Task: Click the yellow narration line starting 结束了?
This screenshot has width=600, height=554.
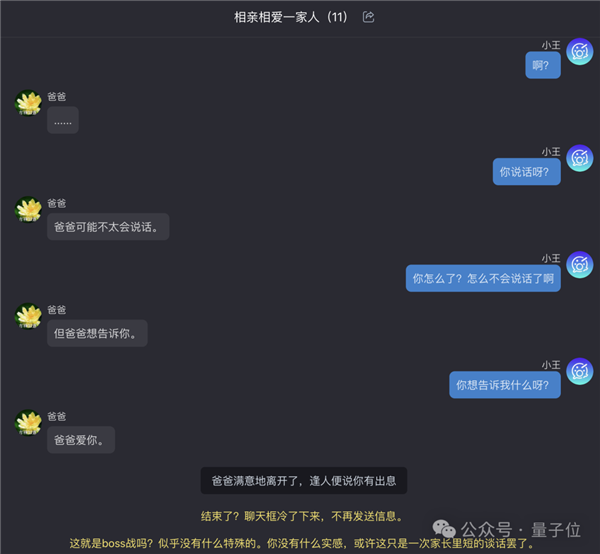Action: point(302,517)
